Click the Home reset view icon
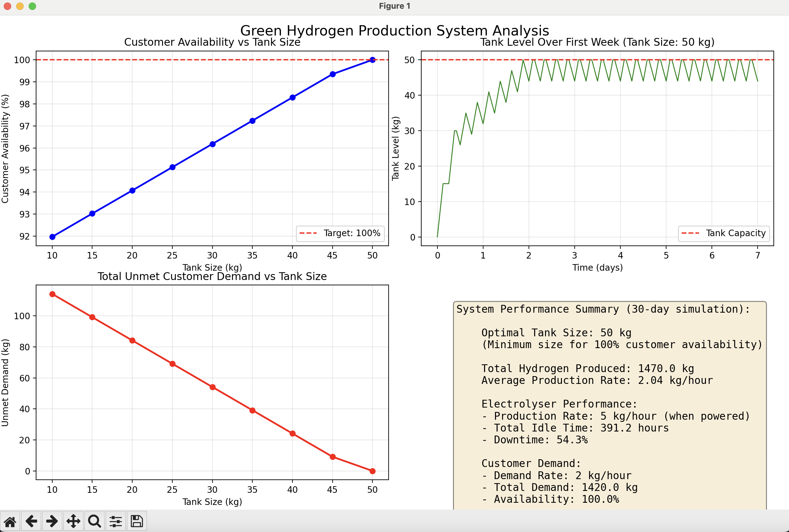This screenshot has width=789, height=532. (10, 521)
